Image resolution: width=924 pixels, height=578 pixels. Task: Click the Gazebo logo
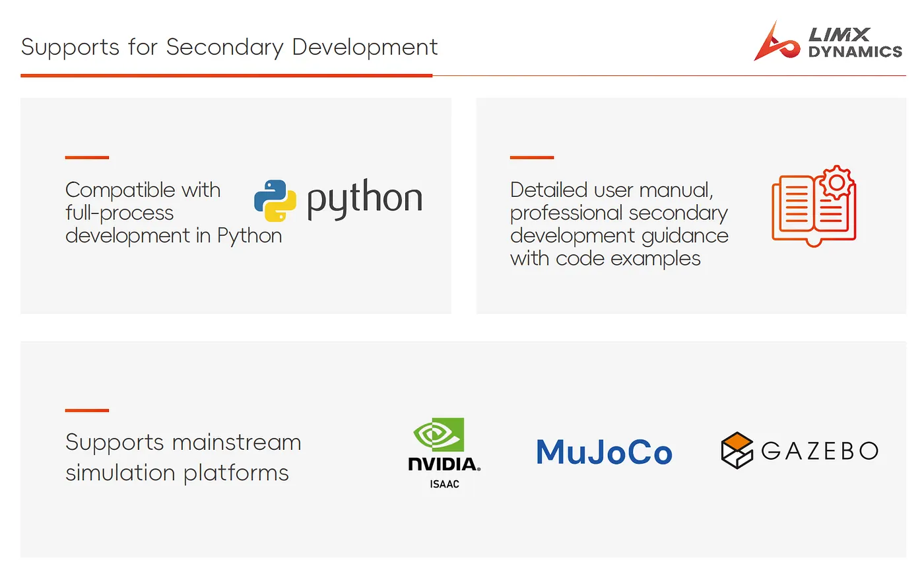click(x=800, y=451)
